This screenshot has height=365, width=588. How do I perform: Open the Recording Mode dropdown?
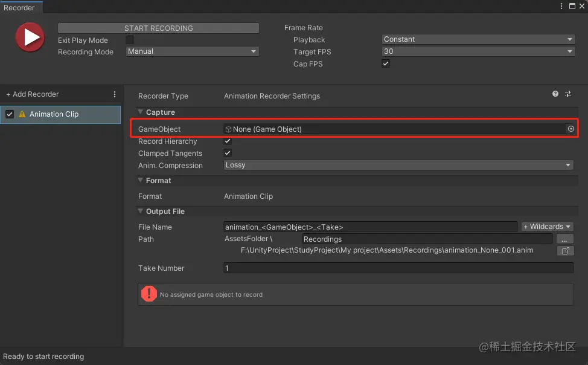(193, 51)
